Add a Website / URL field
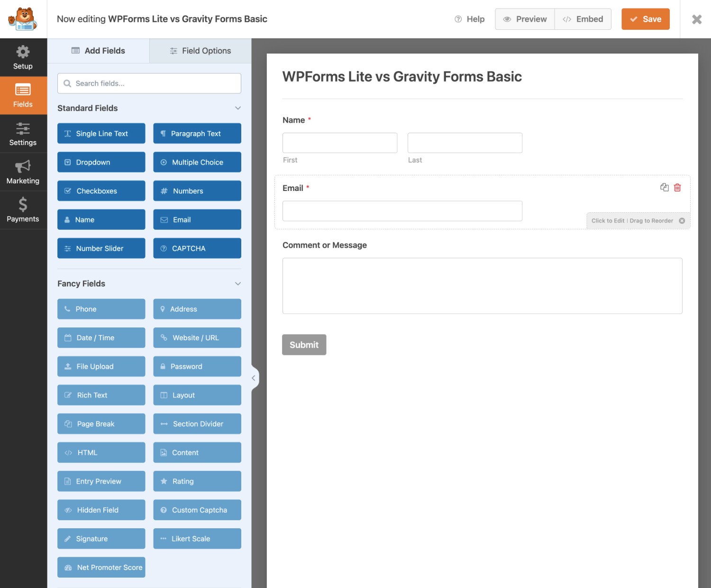 click(x=197, y=338)
